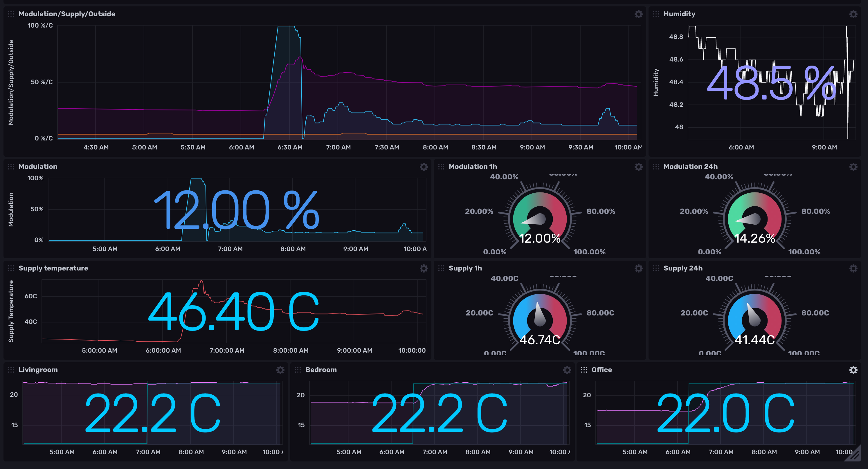Viewport: 868px width, 469px height.
Task: Click drag handle beside Office title
Action: click(x=584, y=370)
